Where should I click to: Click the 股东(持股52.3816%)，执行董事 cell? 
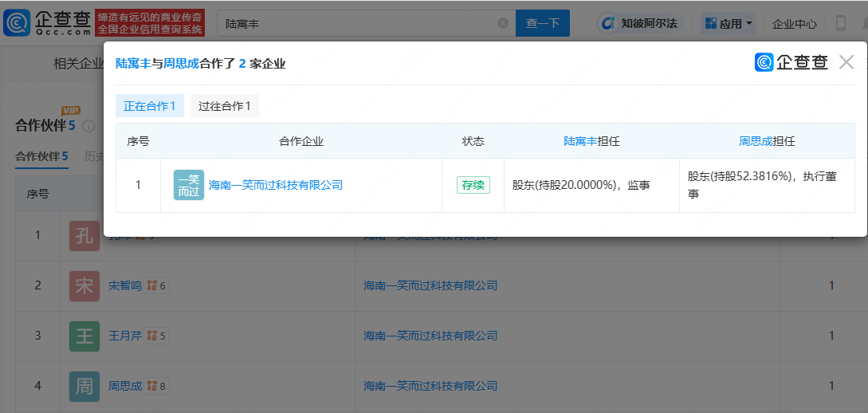[x=768, y=186]
